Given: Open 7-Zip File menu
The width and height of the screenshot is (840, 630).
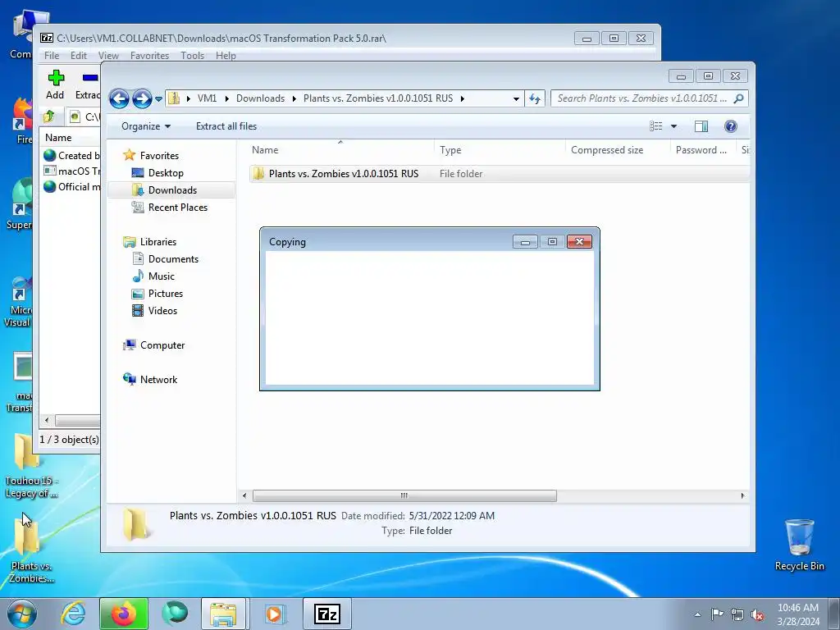Looking at the screenshot, I should 52,56.
